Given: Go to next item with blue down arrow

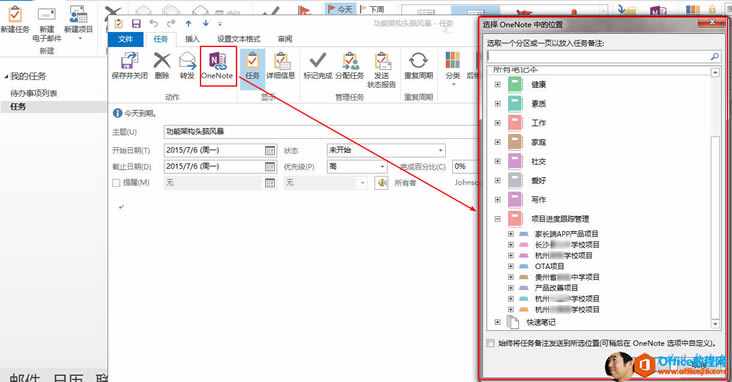Looking at the screenshot, I should (206, 23).
